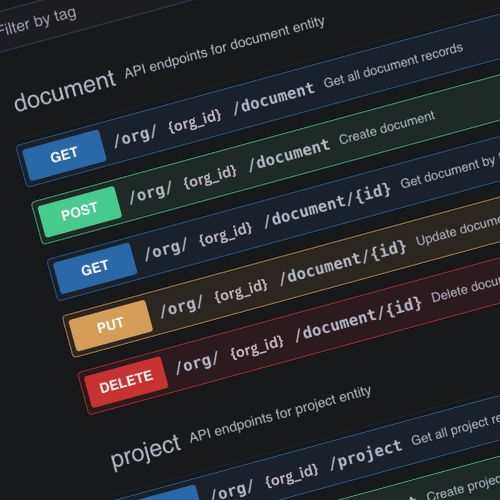Click /org/ in the Create document row
Image resolution: width=500 pixels, height=500 pixels.
[150, 193]
